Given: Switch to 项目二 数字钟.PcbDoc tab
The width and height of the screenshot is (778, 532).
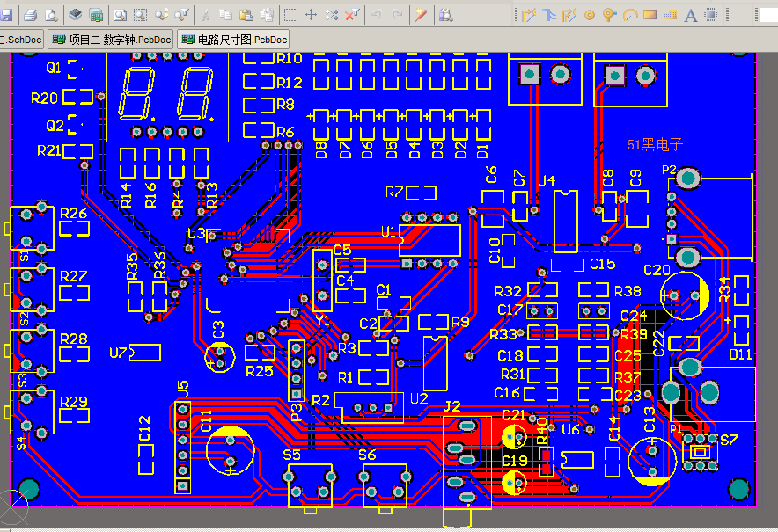Looking at the screenshot, I should click(111, 40).
